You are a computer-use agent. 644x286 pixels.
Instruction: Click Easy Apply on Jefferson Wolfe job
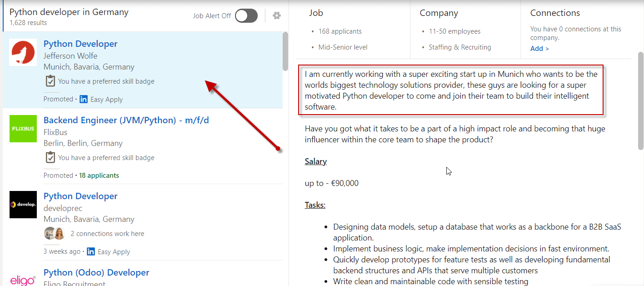[107, 99]
